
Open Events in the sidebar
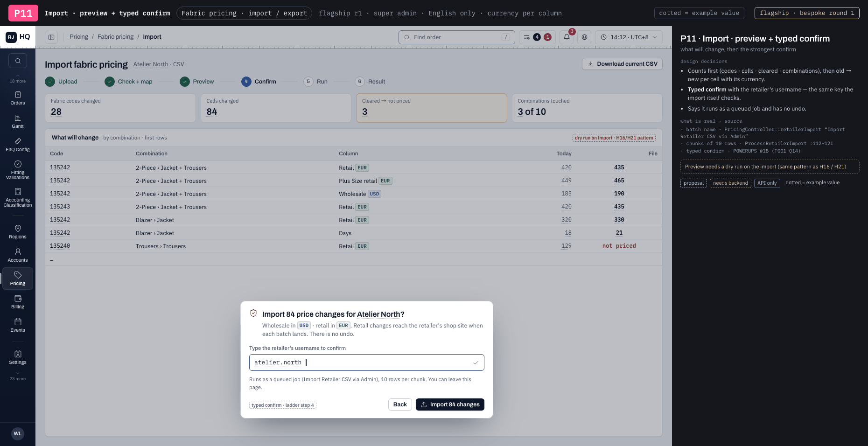(18, 325)
